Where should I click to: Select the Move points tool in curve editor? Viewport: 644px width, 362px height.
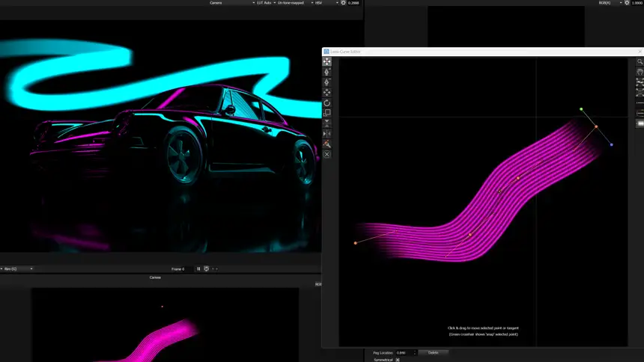(x=327, y=61)
